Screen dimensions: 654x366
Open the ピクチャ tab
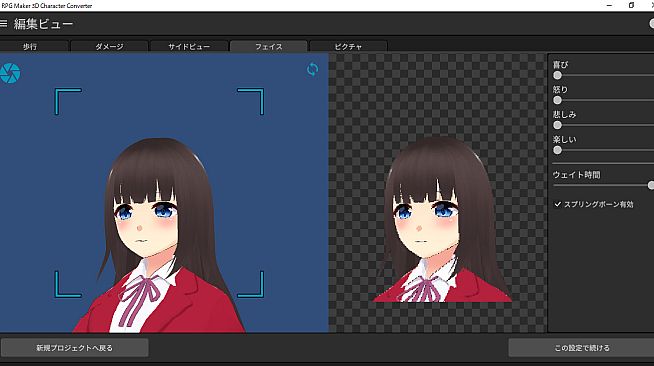click(x=348, y=46)
